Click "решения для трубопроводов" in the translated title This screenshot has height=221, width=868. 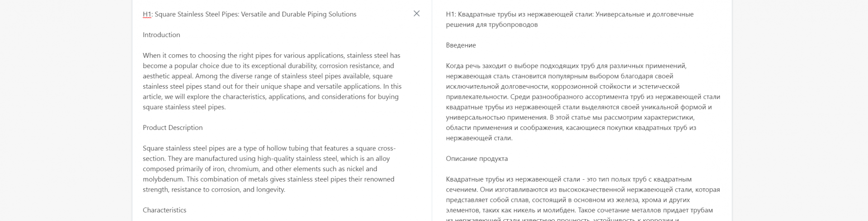tap(491, 25)
